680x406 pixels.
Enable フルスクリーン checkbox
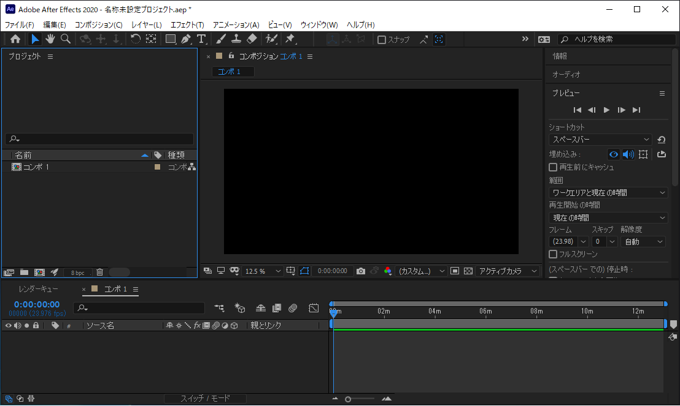pyautogui.click(x=553, y=254)
